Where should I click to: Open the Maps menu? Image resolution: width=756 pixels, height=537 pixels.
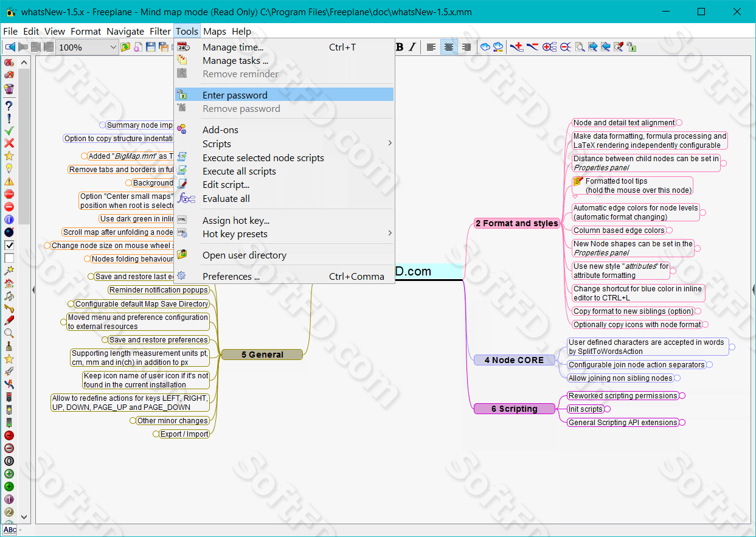pyautogui.click(x=215, y=31)
